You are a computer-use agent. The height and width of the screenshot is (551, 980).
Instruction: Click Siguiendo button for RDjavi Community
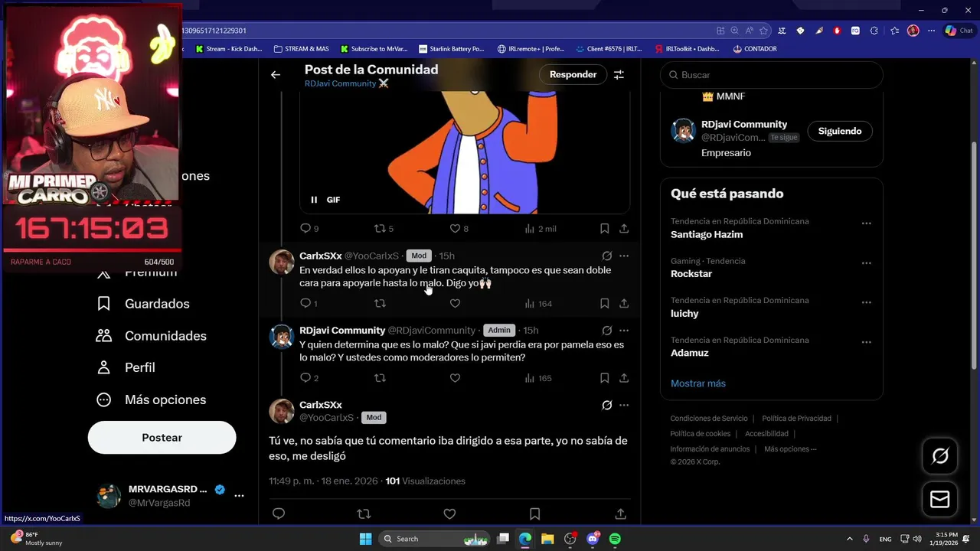coord(840,131)
